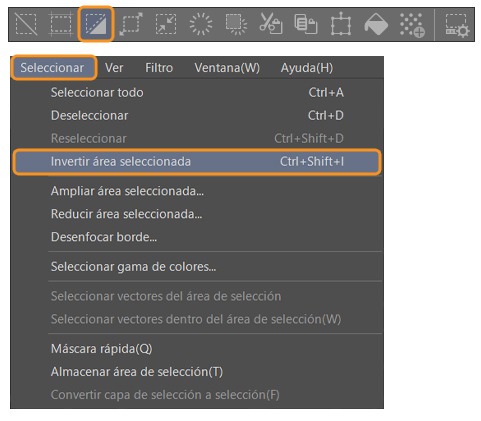Select the Crop to selection icon

pos(61,24)
